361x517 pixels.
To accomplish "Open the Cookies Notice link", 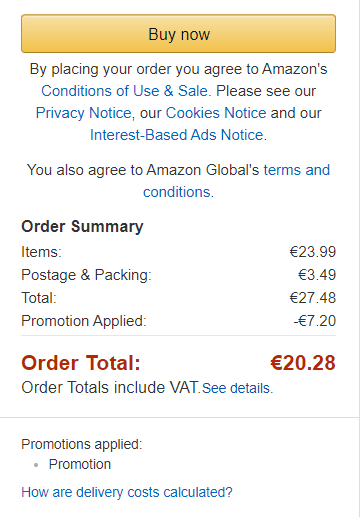I will [x=216, y=113].
